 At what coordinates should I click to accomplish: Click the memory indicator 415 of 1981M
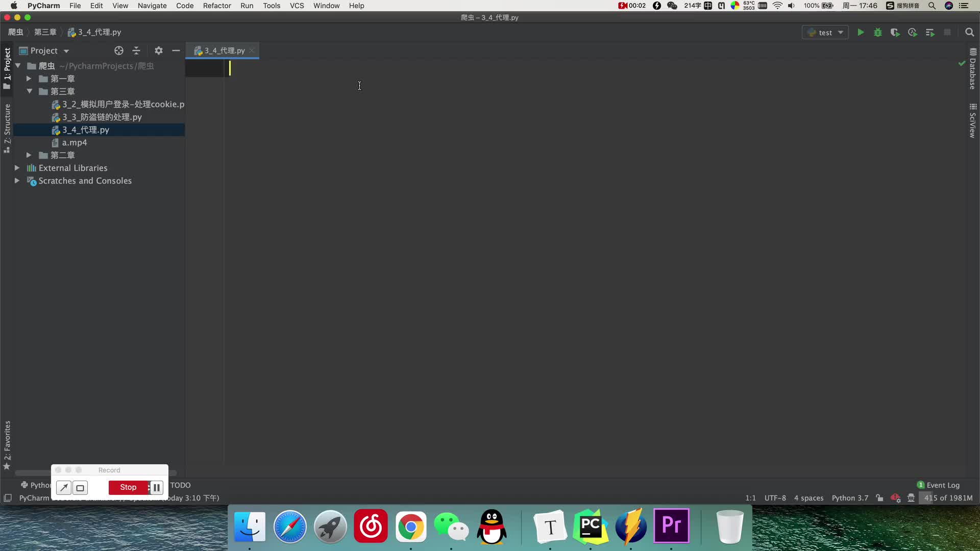tap(948, 498)
